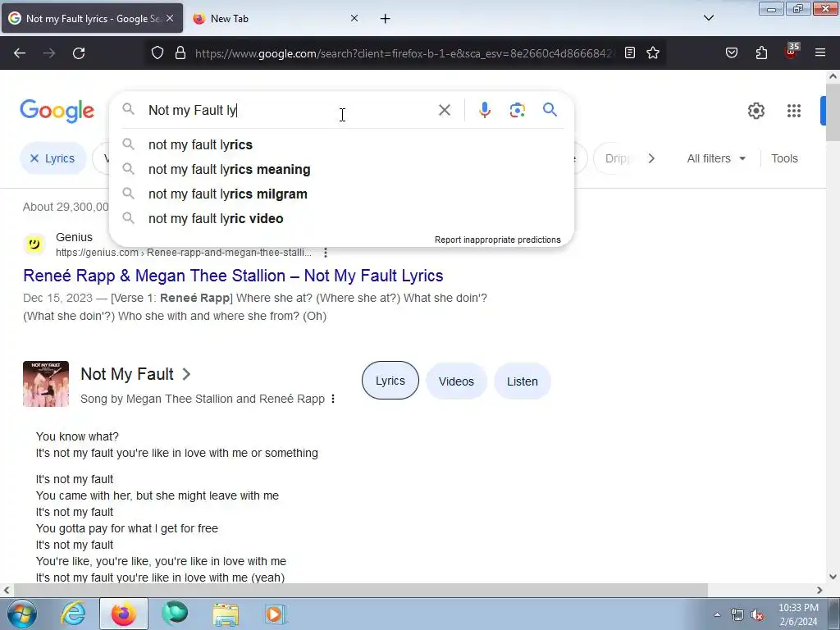The width and height of the screenshot is (840, 630).
Task: Open the list all tabs dropdown
Action: pyautogui.click(x=708, y=18)
